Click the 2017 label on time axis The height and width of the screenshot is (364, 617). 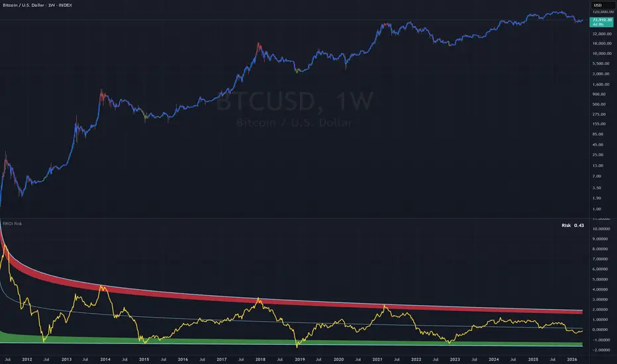pyautogui.click(x=222, y=359)
